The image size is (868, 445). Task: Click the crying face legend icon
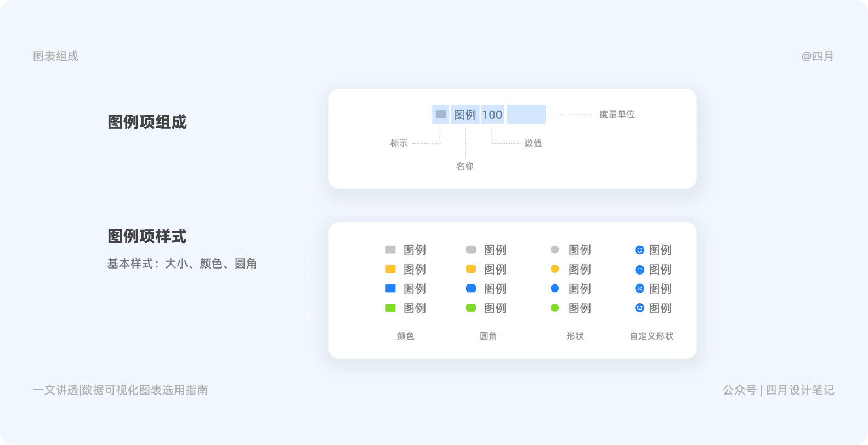(639, 308)
